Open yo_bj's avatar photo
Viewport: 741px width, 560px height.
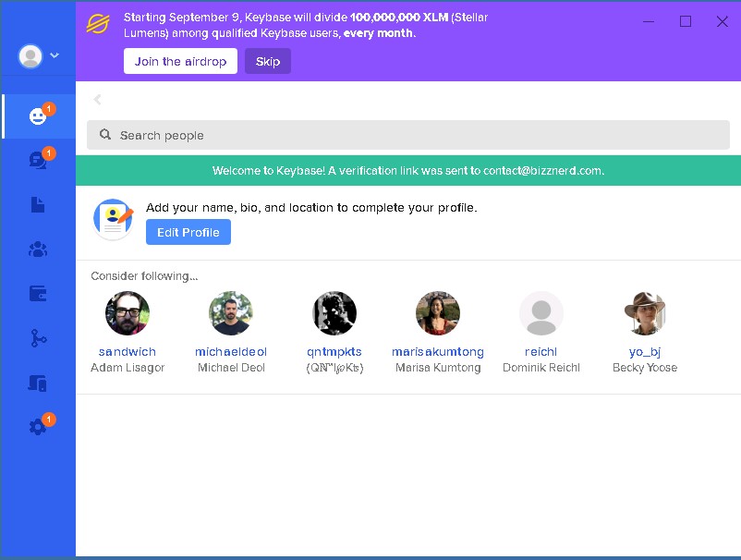coord(645,313)
